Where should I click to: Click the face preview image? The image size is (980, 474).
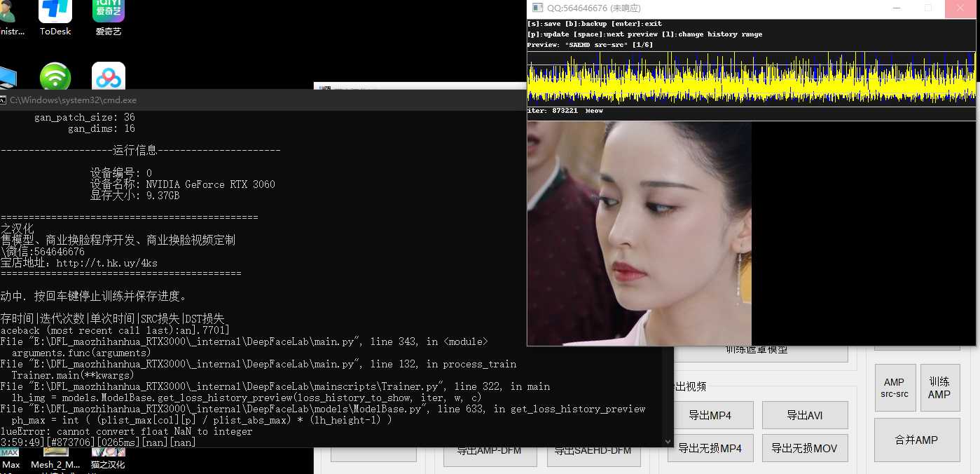point(639,233)
